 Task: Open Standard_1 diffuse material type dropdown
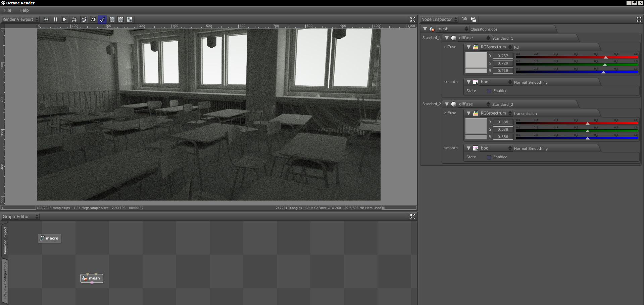(x=474, y=38)
